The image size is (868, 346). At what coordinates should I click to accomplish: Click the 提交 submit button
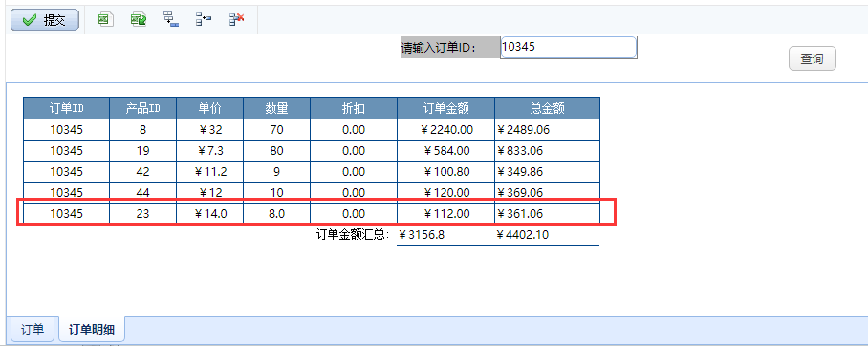tap(45, 20)
